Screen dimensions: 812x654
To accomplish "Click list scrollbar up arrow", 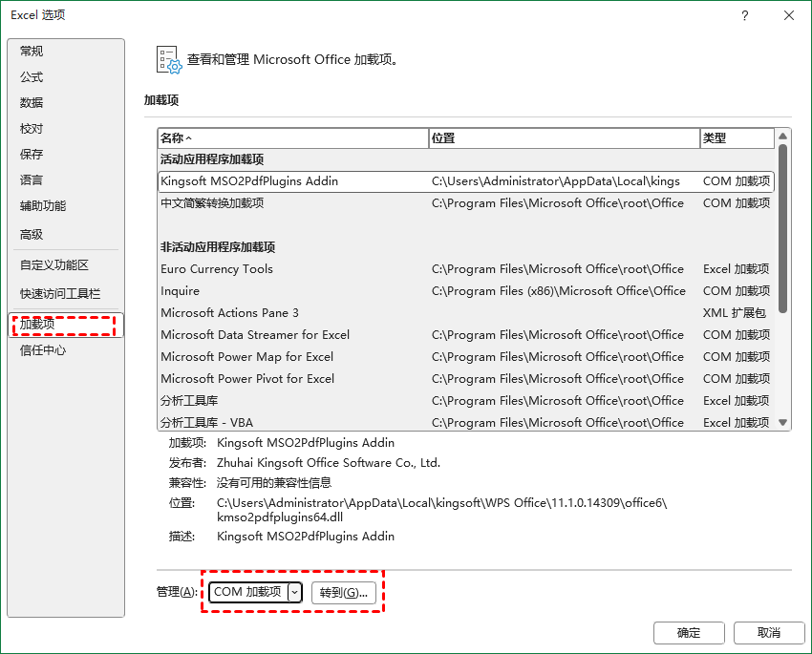I will [783, 137].
